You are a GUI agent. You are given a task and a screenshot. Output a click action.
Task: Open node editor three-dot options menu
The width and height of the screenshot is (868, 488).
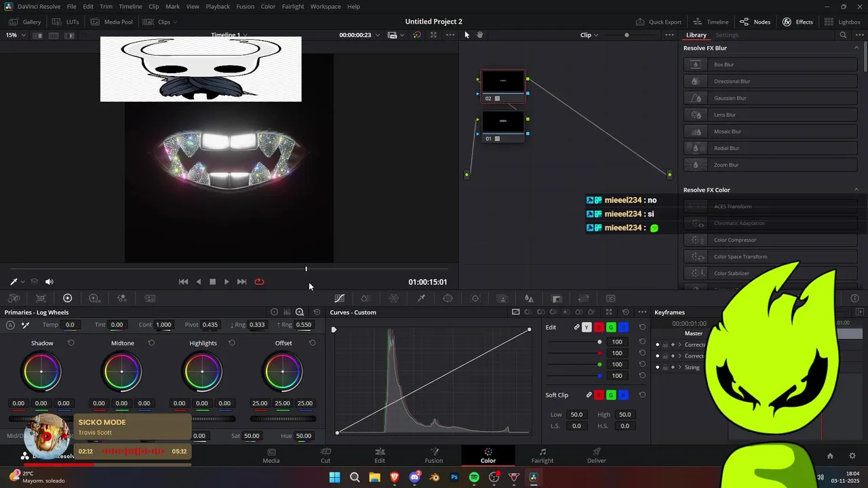click(669, 35)
